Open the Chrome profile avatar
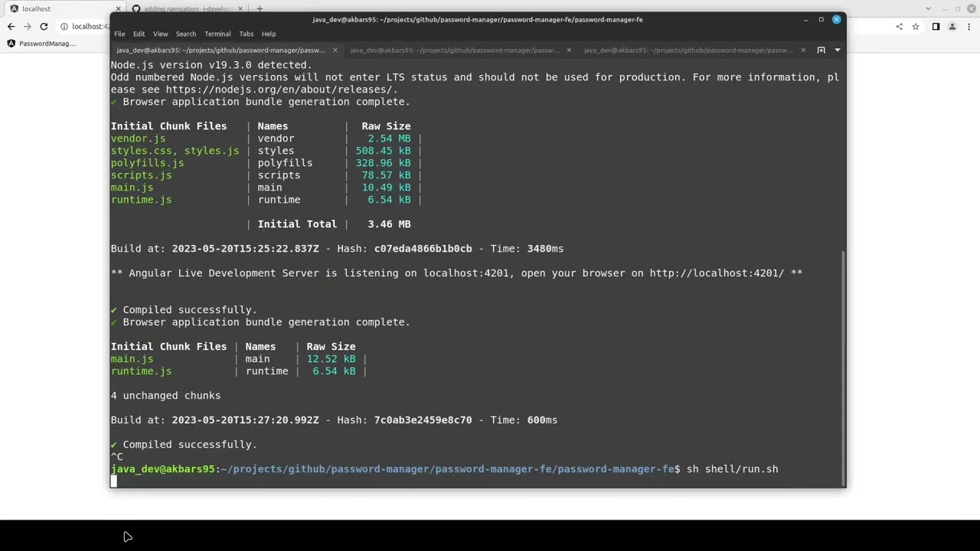The height and width of the screenshot is (551, 980). pos(952,26)
